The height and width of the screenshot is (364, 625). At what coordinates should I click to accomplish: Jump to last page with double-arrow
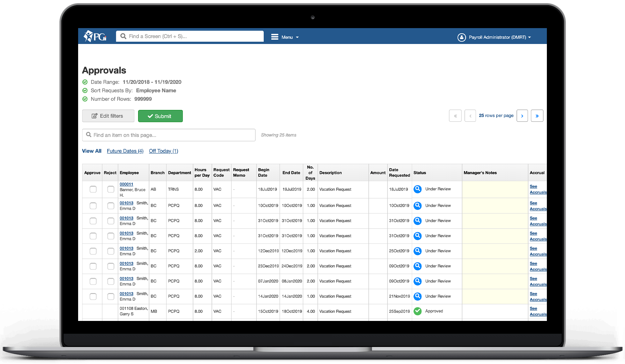click(x=537, y=116)
